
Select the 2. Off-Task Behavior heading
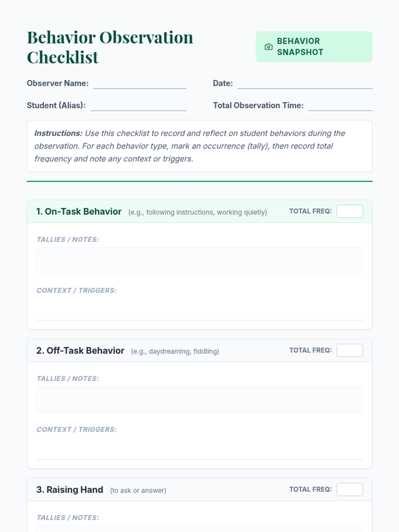pos(80,350)
